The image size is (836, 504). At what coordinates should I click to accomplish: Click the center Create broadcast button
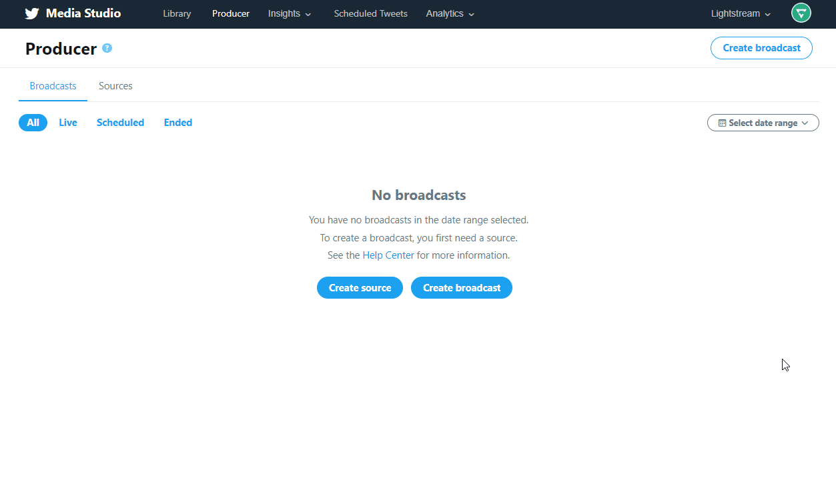click(x=462, y=288)
